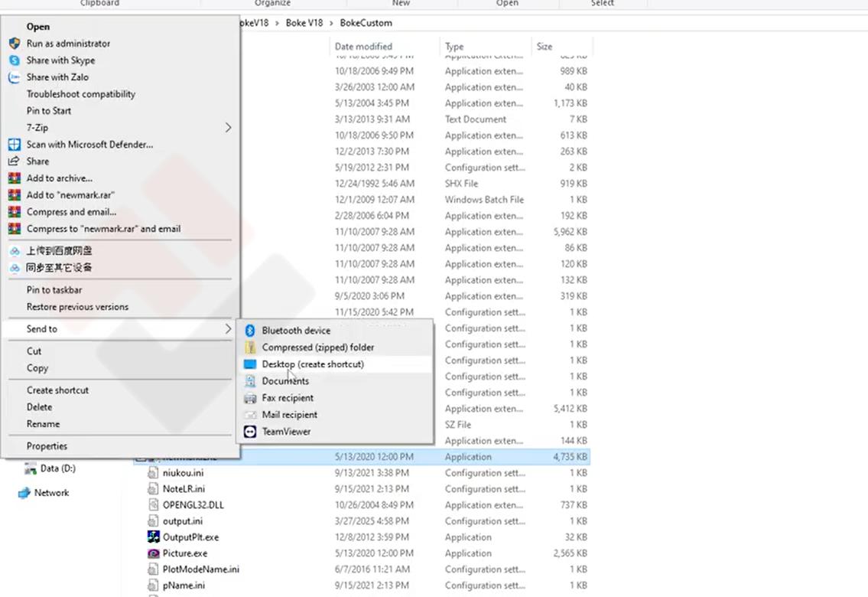This screenshot has width=868, height=597.
Task: Open Network in the navigation pane
Action: point(51,493)
